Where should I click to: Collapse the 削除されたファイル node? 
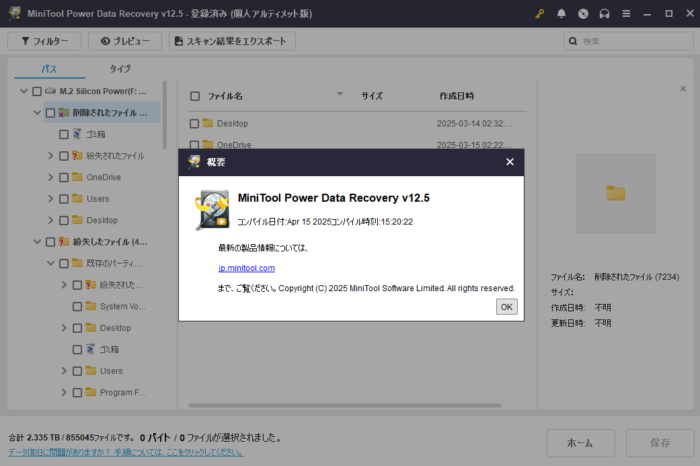click(x=37, y=112)
